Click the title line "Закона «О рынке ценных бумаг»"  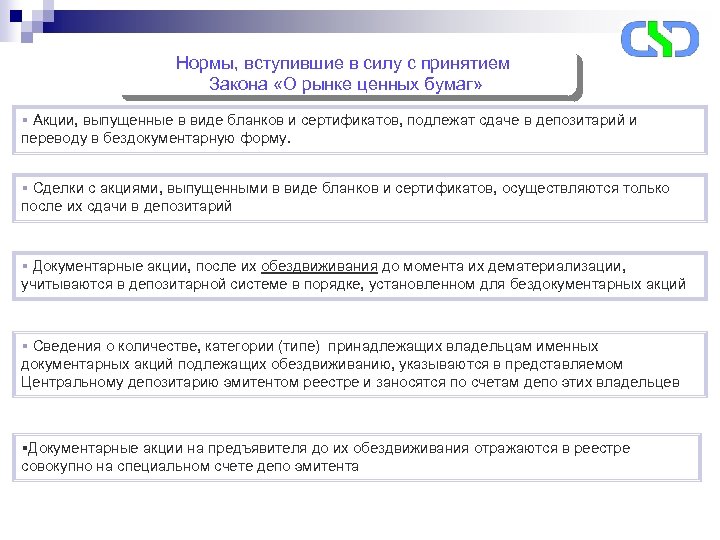tap(345, 84)
